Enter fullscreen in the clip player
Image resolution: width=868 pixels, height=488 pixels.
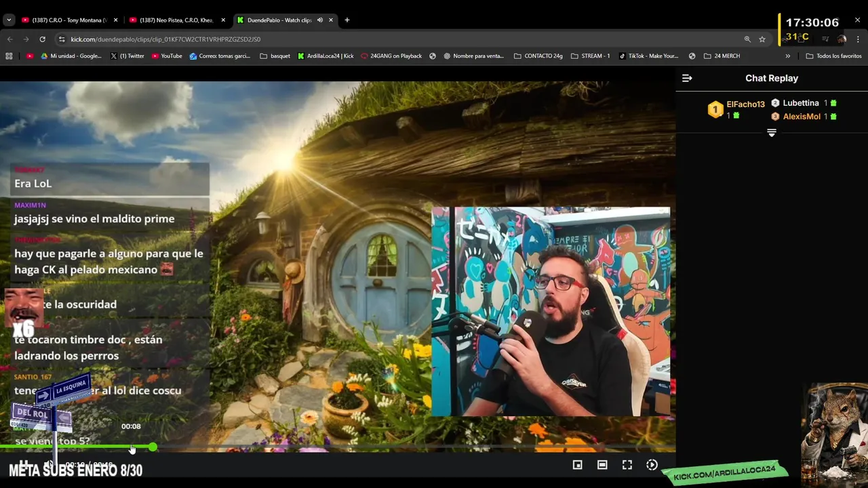click(x=627, y=465)
